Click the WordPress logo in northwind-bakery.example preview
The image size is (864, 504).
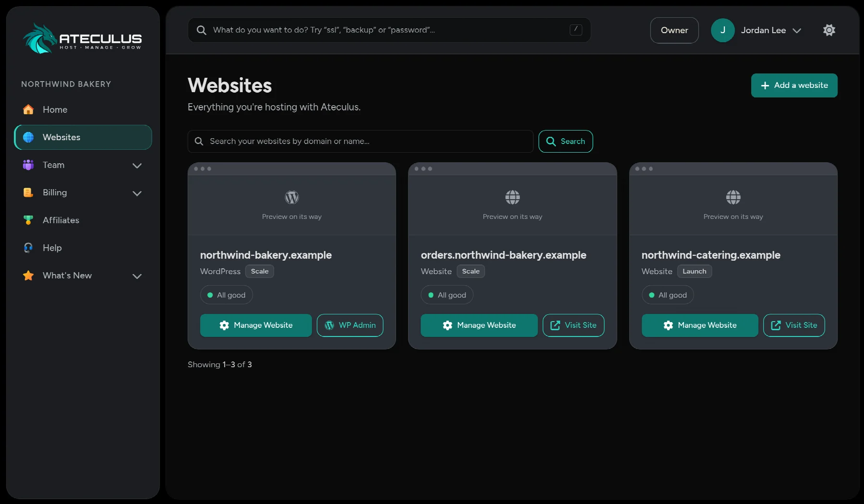click(x=292, y=197)
